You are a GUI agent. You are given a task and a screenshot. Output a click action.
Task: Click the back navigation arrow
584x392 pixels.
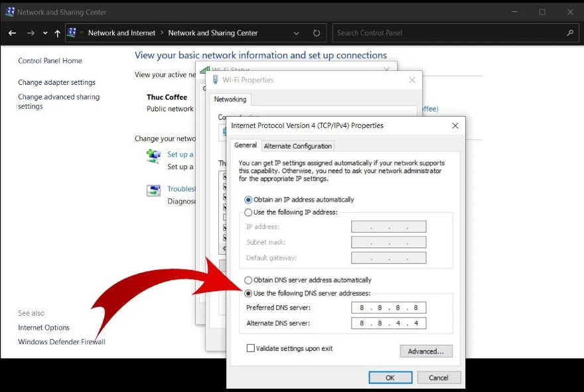point(11,33)
